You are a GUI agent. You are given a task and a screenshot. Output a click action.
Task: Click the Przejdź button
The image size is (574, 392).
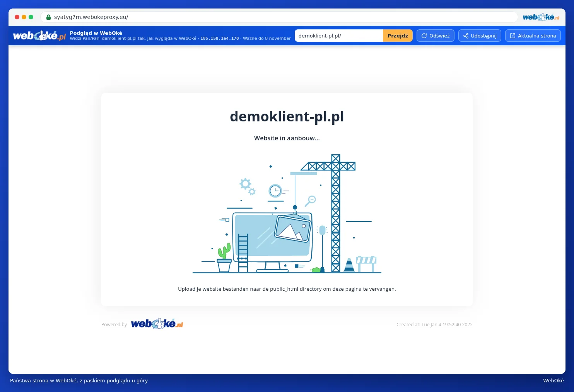[398, 36]
